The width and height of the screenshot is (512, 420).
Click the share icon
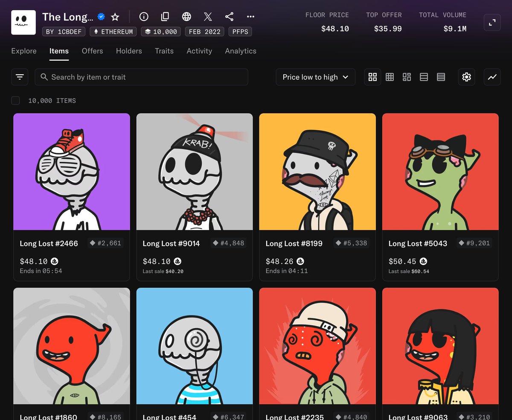click(229, 17)
